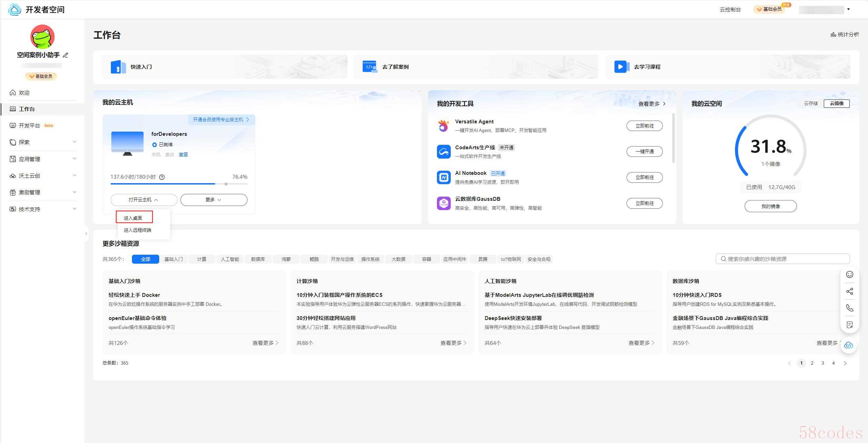Open the Versatile Agent tool icon
Viewport: 868px width, 443px height.
[x=443, y=126]
